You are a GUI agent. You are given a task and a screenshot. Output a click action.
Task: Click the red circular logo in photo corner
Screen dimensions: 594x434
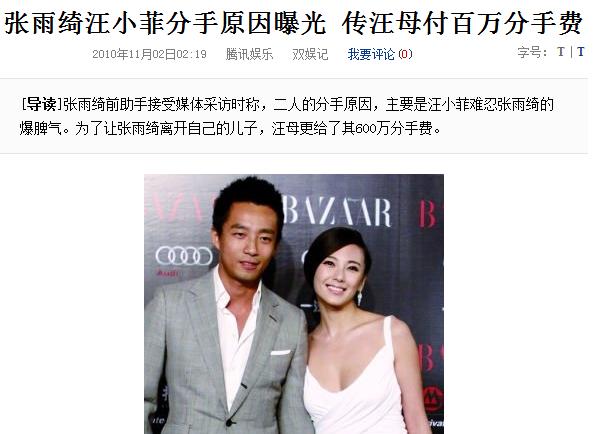[x=433, y=401]
